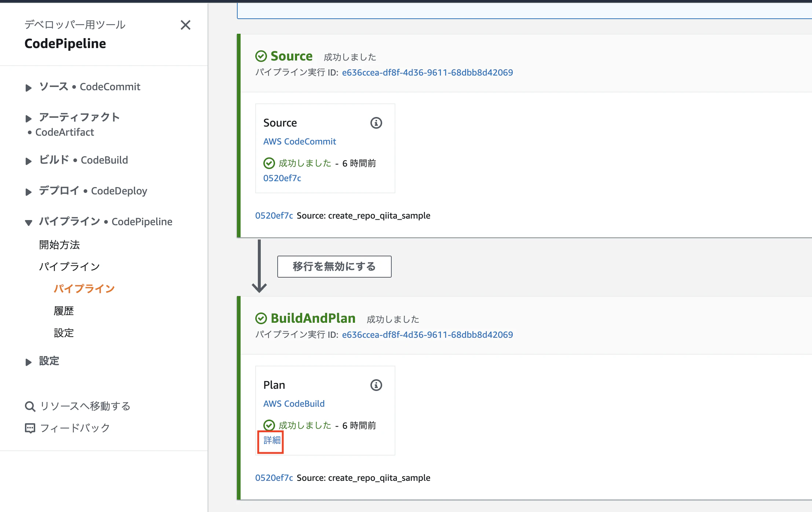The image size is (812, 512).
Task: Select the black パイプライン sidebar item
Action: point(69,267)
